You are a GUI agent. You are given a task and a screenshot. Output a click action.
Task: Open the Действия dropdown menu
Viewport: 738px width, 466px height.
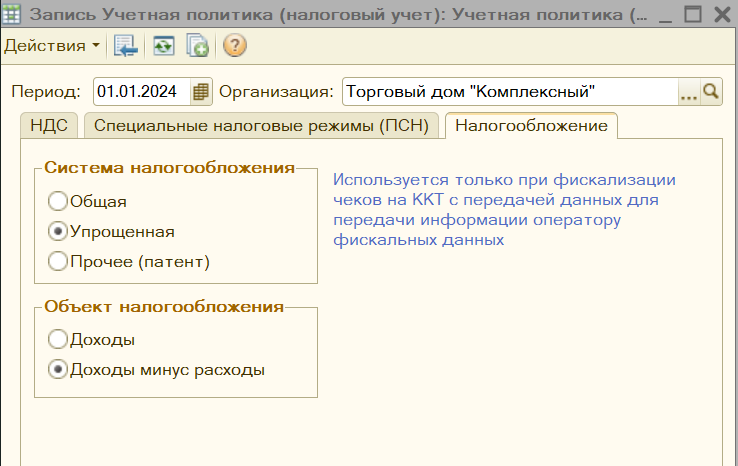pos(52,46)
